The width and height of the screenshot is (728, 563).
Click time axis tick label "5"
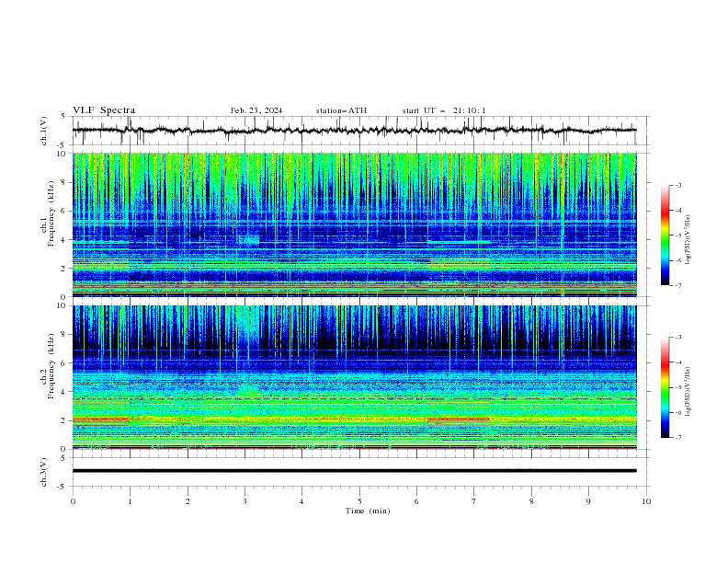point(359,501)
